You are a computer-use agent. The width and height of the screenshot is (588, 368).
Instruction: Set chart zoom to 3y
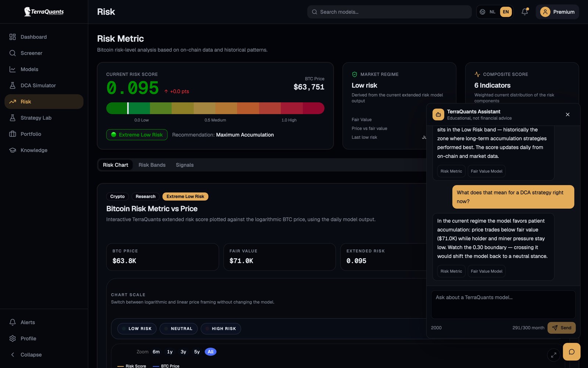183,352
